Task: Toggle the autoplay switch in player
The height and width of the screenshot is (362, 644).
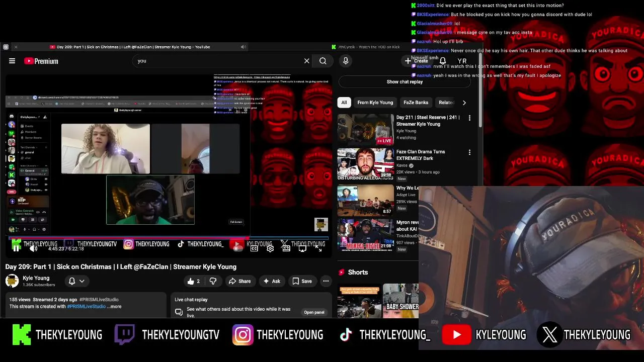Action: (x=237, y=248)
